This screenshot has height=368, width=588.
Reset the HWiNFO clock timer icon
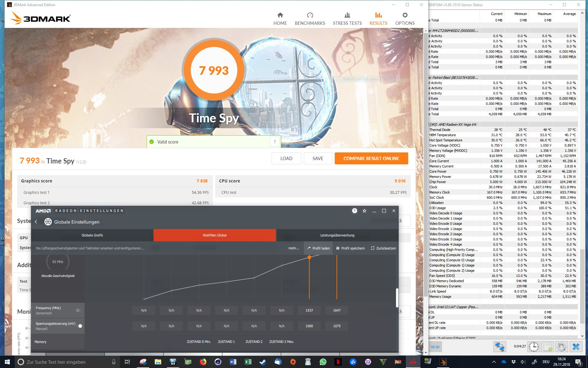click(533, 347)
